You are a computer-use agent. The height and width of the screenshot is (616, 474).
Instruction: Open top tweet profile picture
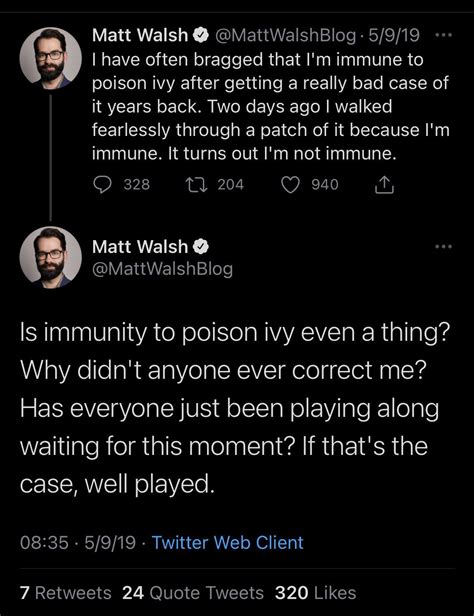(x=51, y=58)
